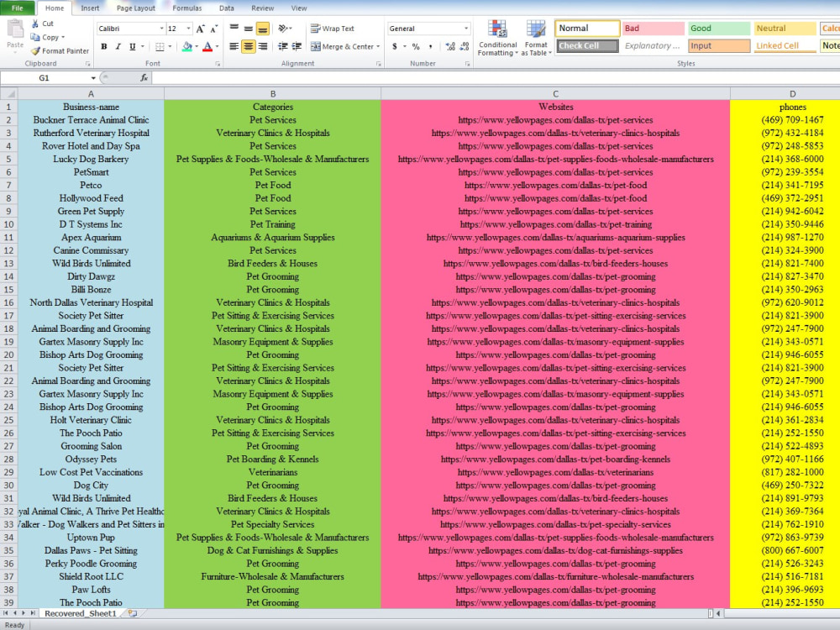Apply the Bad cell style
Screen dimensions: 840x630
coord(653,29)
